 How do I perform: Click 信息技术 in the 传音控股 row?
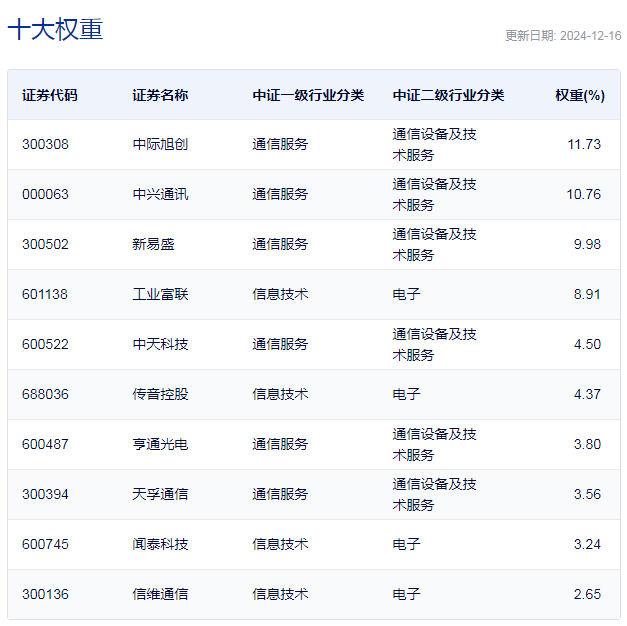tap(280, 394)
